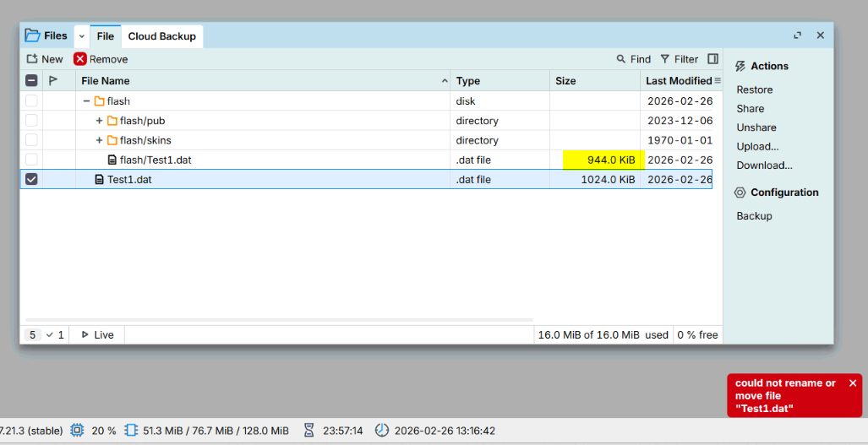Click the 16.0 MiB of 16.0 MiB used status

pyautogui.click(x=603, y=335)
